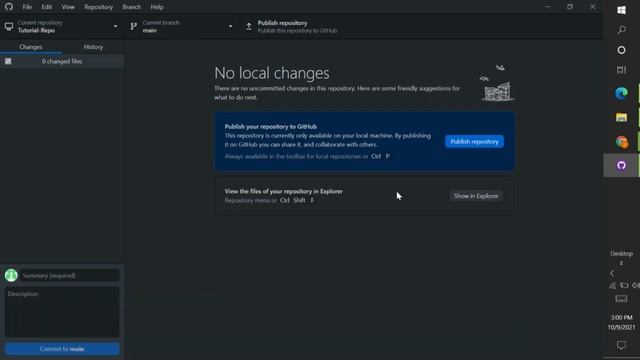Open the Help menu
The height and width of the screenshot is (360, 640).
(157, 7)
